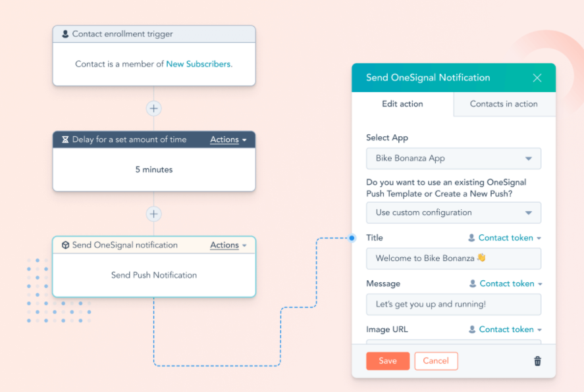
Task: Open the Actions dropdown on the delay step
Action: tap(228, 139)
